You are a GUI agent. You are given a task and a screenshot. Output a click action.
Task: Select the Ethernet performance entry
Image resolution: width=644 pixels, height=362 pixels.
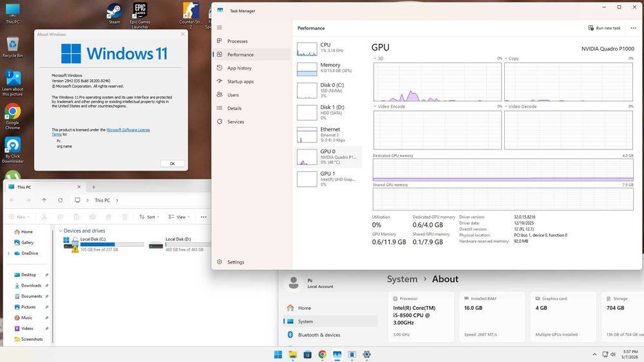point(328,135)
